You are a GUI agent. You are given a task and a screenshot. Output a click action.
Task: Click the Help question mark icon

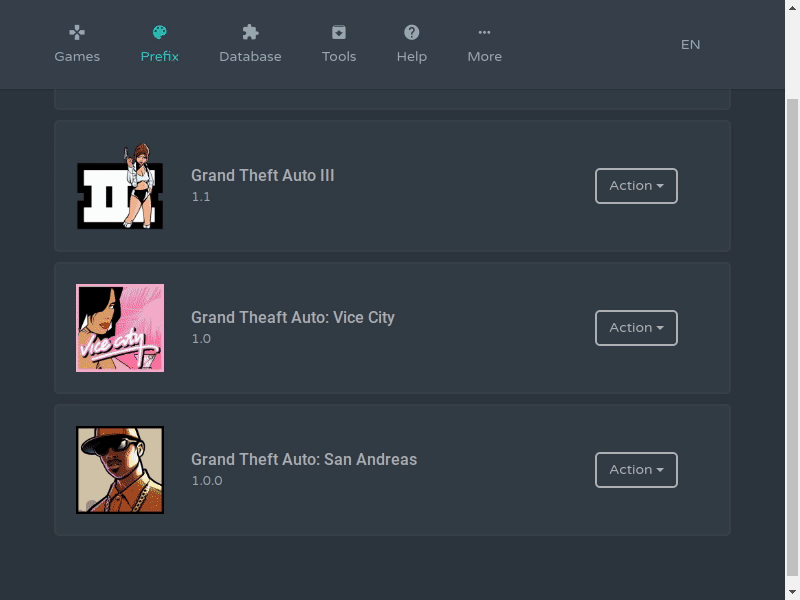coord(412,33)
